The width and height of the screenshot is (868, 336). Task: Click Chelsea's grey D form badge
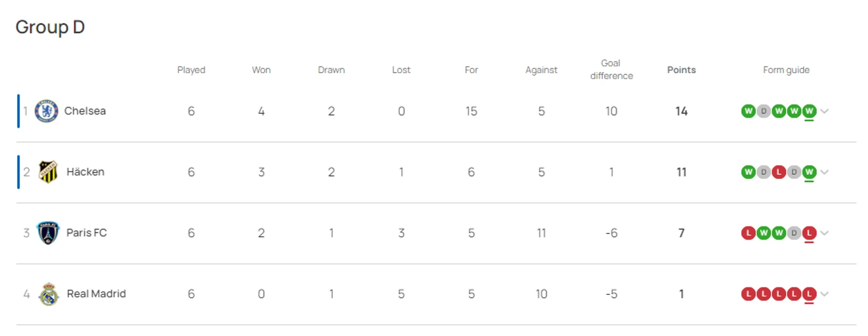(763, 111)
